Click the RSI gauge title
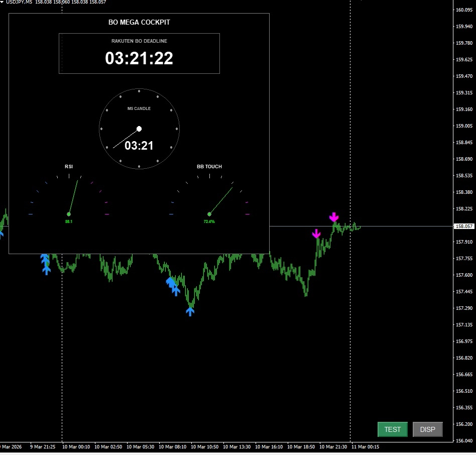This screenshot has height=455, width=476. click(x=69, y=167)
